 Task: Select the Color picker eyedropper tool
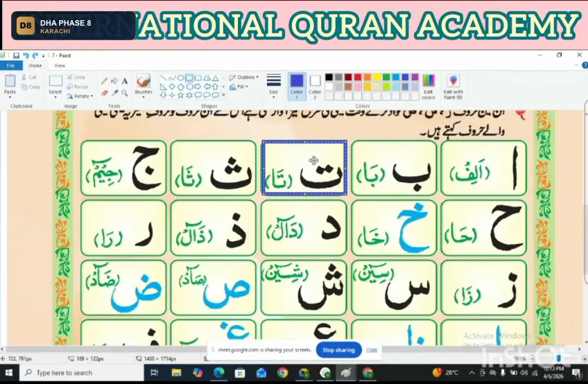114,93
